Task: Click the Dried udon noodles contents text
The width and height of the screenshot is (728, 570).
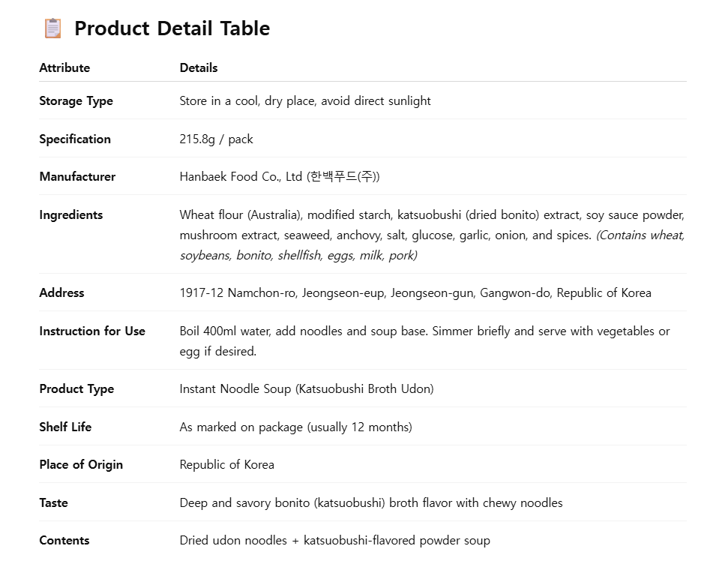Action: 334,541
